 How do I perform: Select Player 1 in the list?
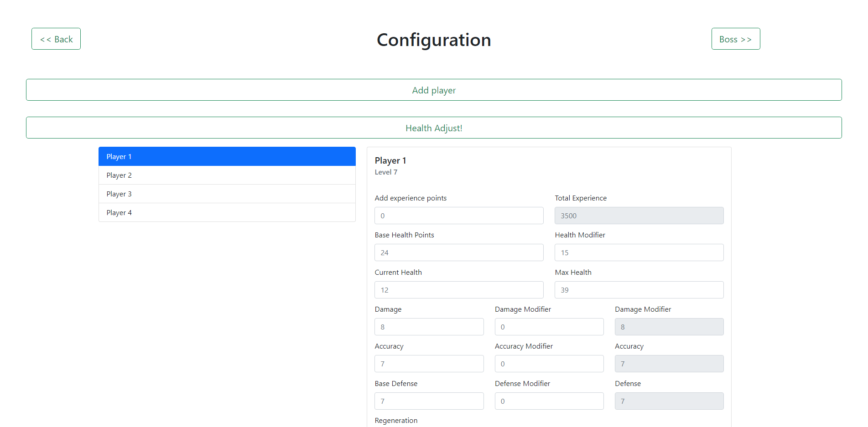(x=227, y=156)
